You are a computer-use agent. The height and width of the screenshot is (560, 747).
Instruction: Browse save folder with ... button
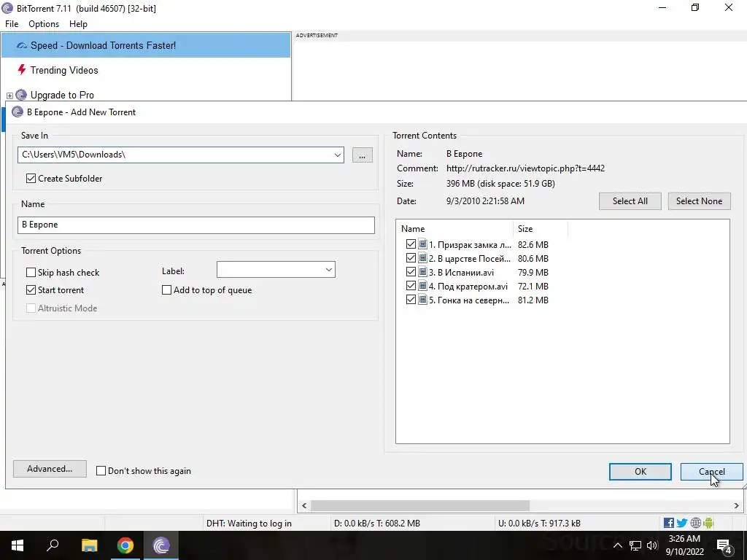tap(362, 155)
